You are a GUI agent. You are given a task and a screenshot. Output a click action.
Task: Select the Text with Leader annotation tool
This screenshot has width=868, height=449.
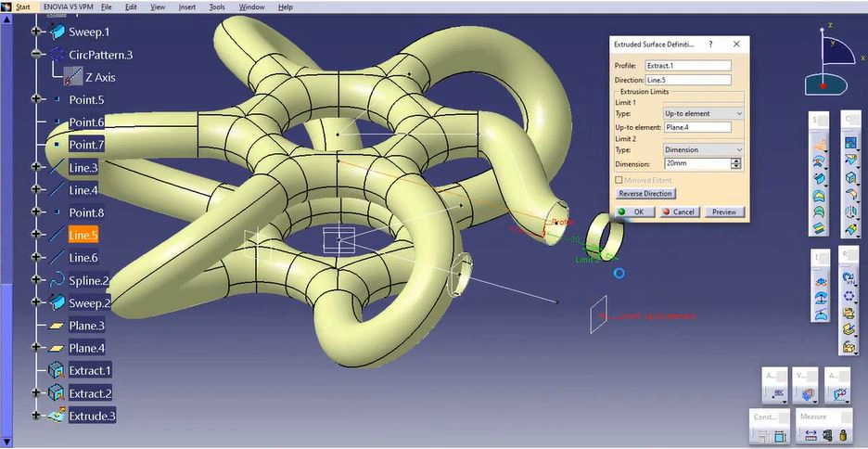click(x=778, y=393)
